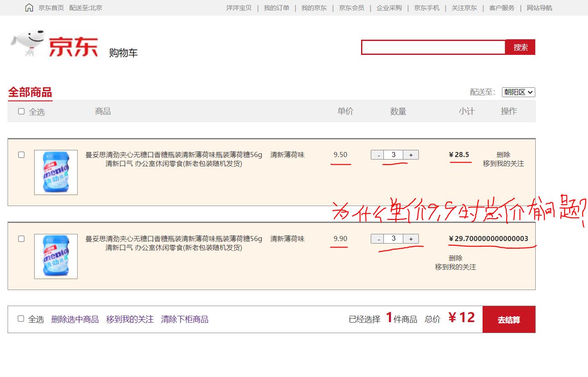Click the 单价 column header
Screen dimensions: 588x377
pos(345,111)
